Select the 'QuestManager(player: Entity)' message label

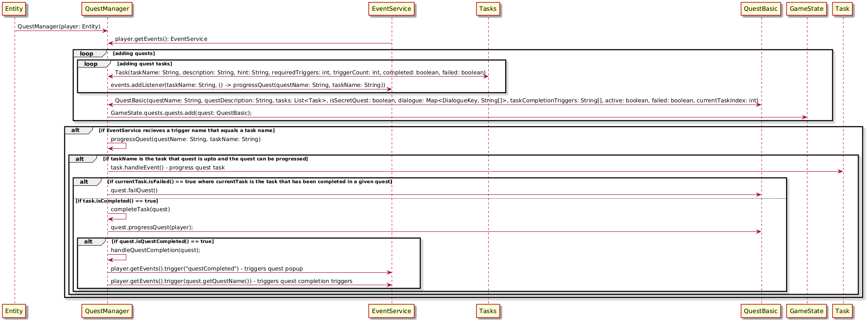[x=59, y=27]
